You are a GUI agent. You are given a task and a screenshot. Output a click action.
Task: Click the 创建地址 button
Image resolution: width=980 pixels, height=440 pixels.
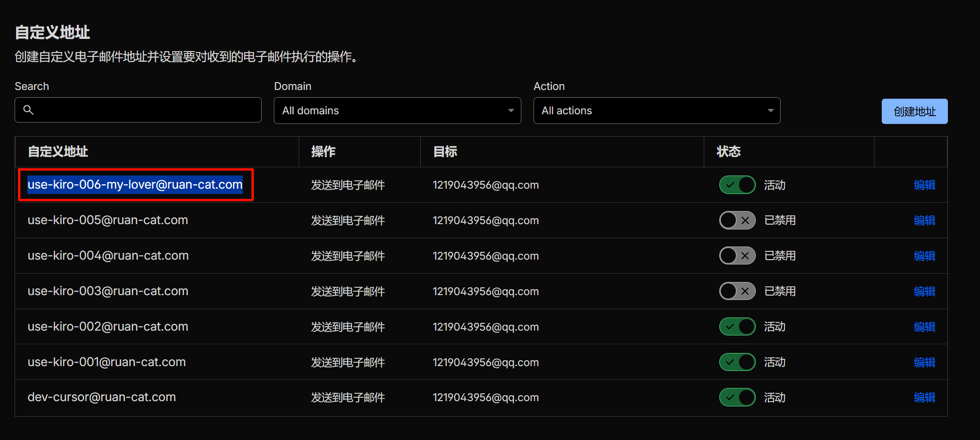pyautogui.click(x=914, y=111)
